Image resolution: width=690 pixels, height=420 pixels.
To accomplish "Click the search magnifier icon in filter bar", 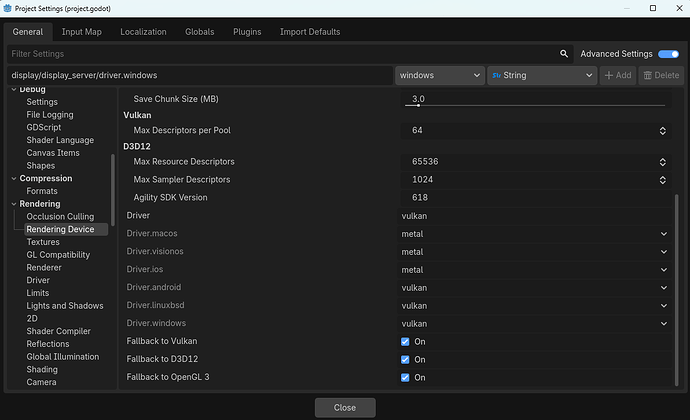I will point(564,54).
